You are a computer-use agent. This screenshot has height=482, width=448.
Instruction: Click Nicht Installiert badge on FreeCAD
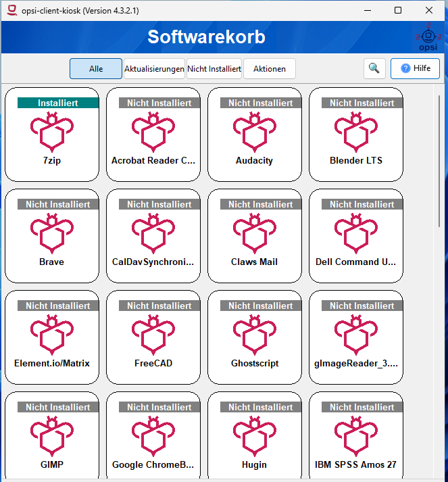pos(159,306)
